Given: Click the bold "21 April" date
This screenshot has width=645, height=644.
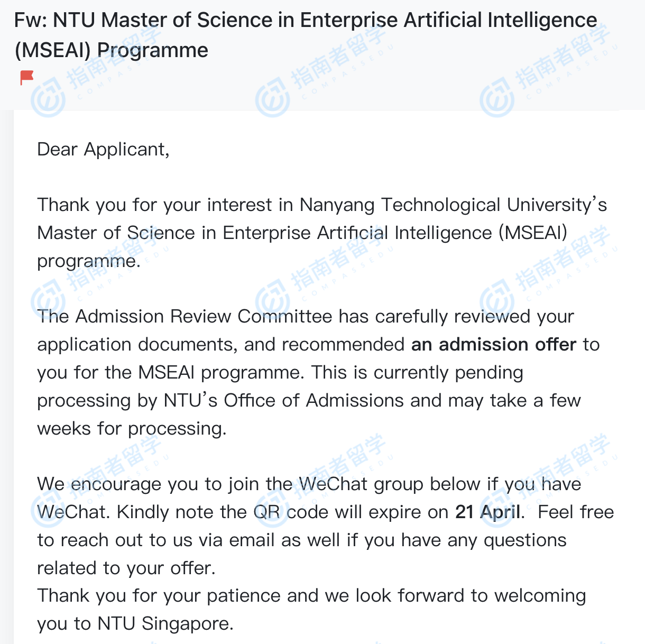Looking at the screenshot, I should 487,512.
